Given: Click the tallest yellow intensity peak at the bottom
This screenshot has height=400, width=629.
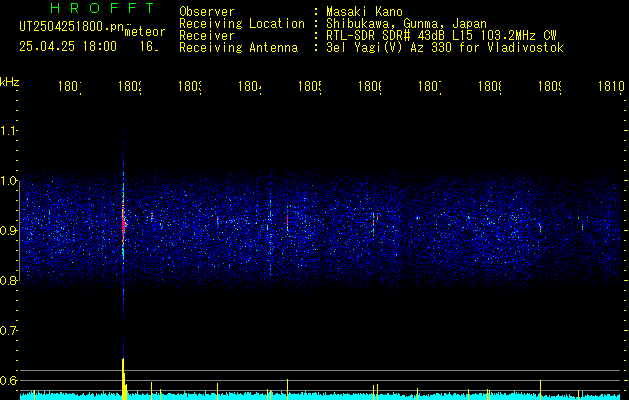Looking at the screenshot, I should 123,379.
